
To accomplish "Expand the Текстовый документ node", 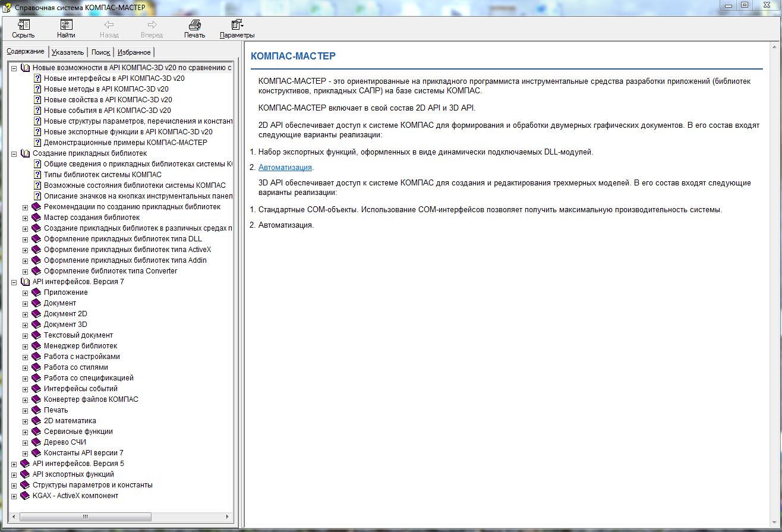I will click(x=26, y=336).
